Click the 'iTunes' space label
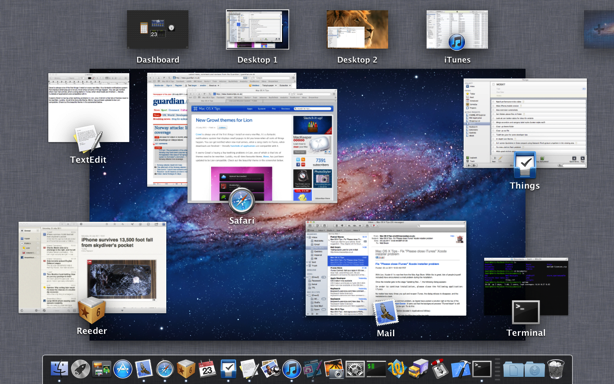The height and width of the screenshot is (384, 614). [457, 60]
